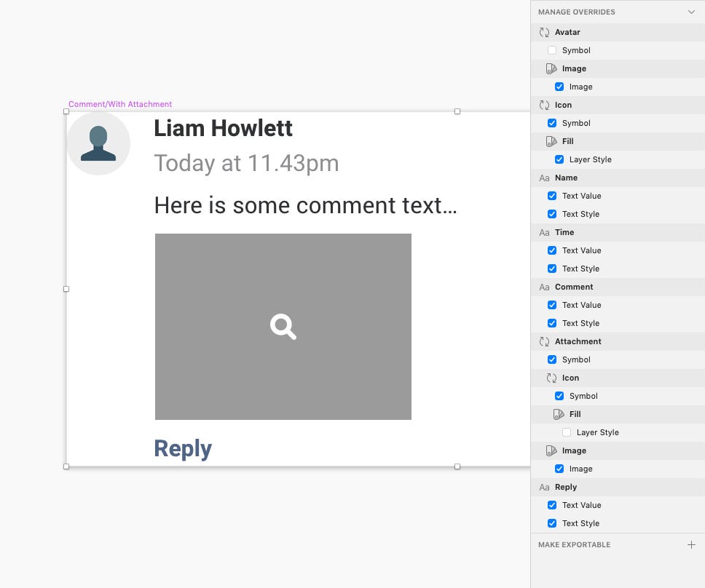Click the Liam Howlett name text
The height and width of the screenshot is (588, 705).
223,128
